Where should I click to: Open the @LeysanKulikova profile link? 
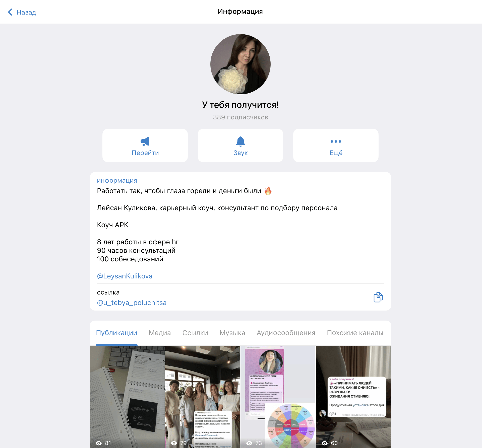(x=125, y=276)
